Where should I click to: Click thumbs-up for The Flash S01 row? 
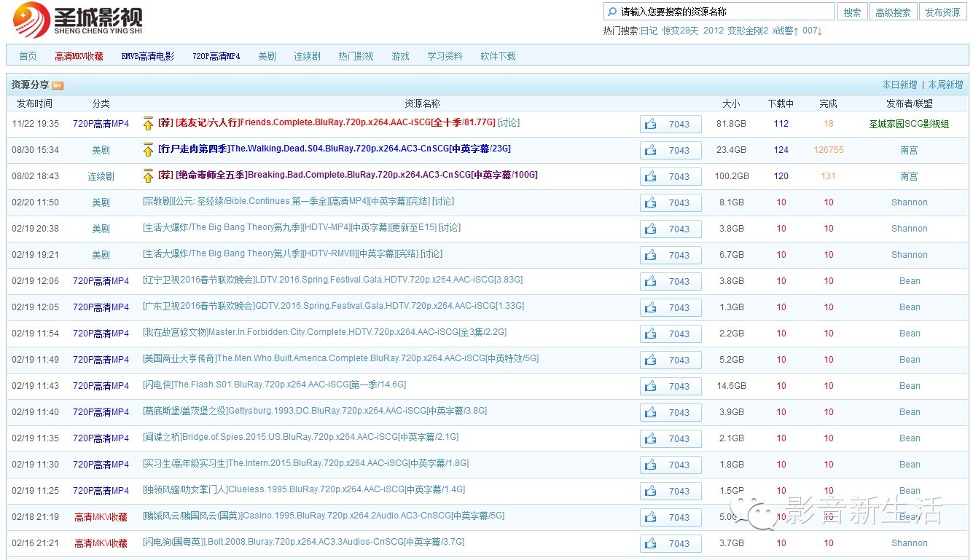coord(650,386)
